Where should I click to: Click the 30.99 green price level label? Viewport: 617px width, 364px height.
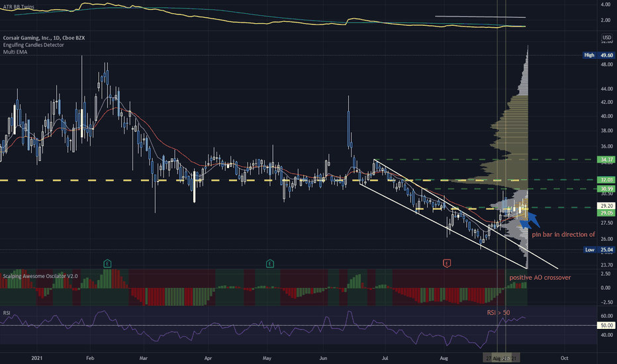pyautogui.click(x=606, y=189)
